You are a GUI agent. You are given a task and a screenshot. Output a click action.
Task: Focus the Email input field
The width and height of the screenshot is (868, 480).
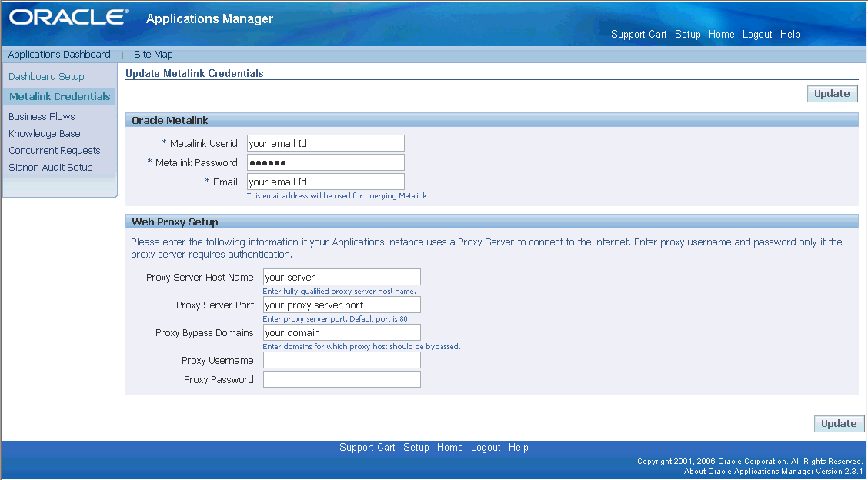325,182
